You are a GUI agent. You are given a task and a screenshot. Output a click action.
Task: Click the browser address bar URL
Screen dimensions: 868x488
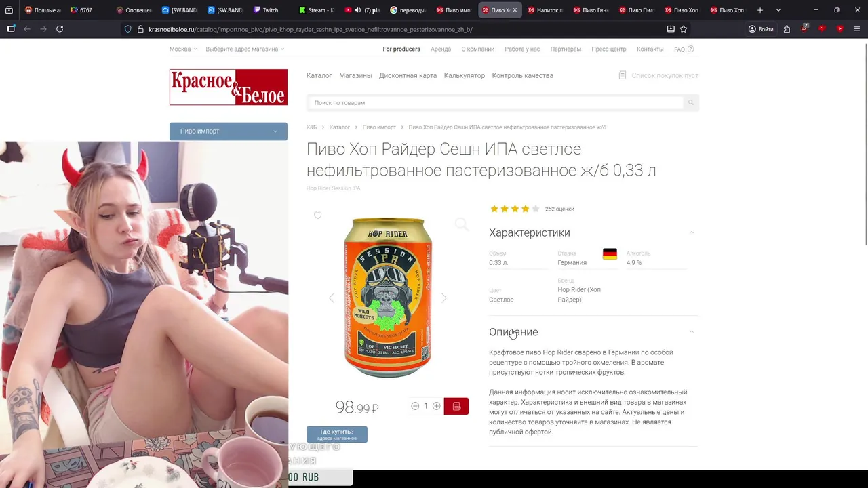(x=311, y=29)
